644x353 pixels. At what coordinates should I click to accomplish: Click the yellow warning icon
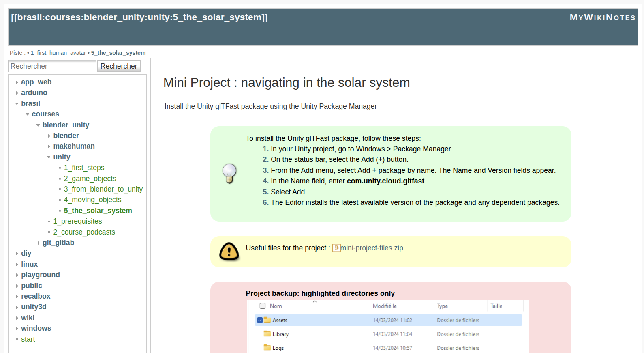(x=229, y=252)
